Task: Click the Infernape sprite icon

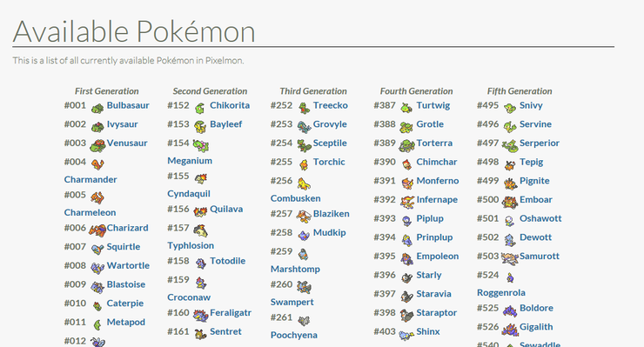Action: (x=407, y=202)
